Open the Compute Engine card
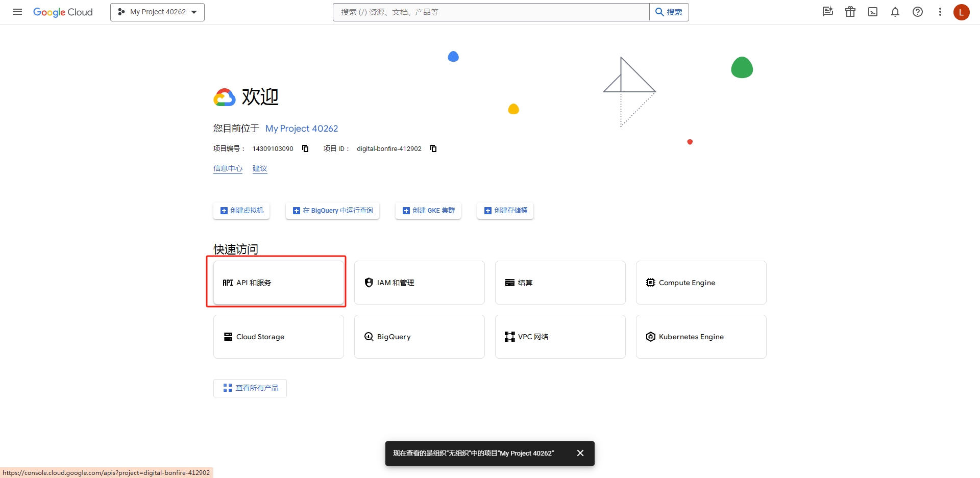980x478 pixels. point(701,283)
